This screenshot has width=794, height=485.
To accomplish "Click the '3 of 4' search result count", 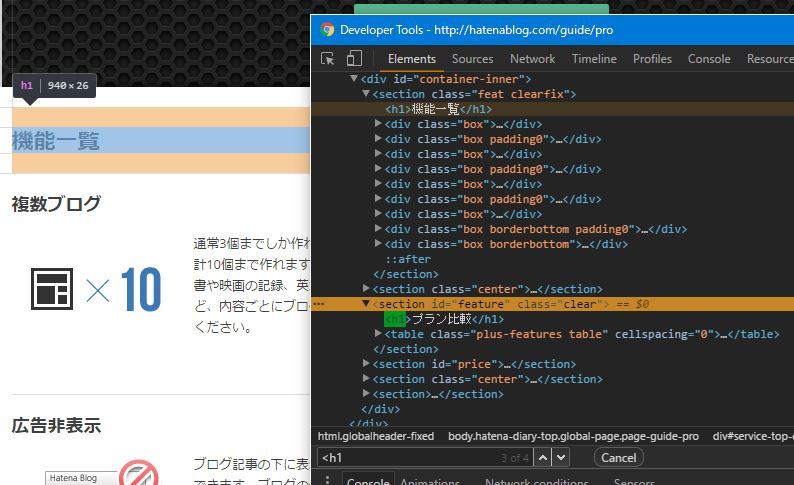I will [514, 458].
